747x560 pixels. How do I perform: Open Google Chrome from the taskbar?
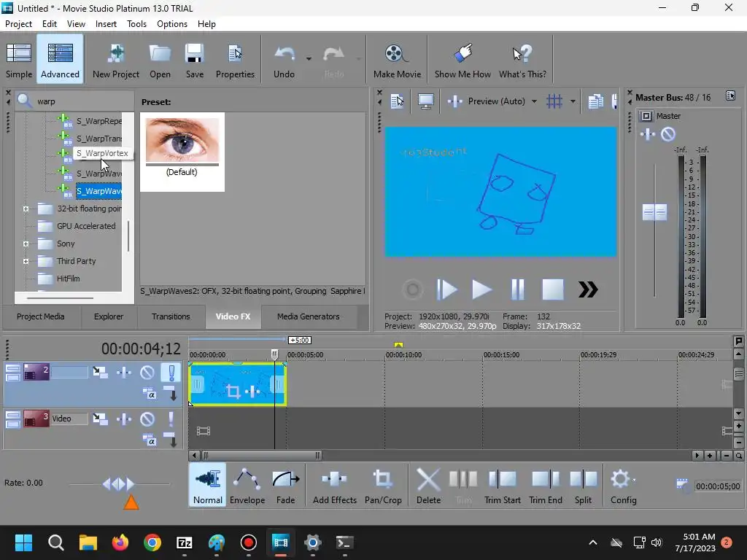[x=152, y=542]
